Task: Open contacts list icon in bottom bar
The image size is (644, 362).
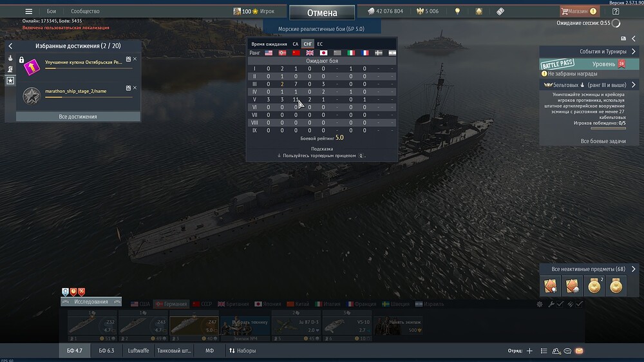Action: coord(556,351)
